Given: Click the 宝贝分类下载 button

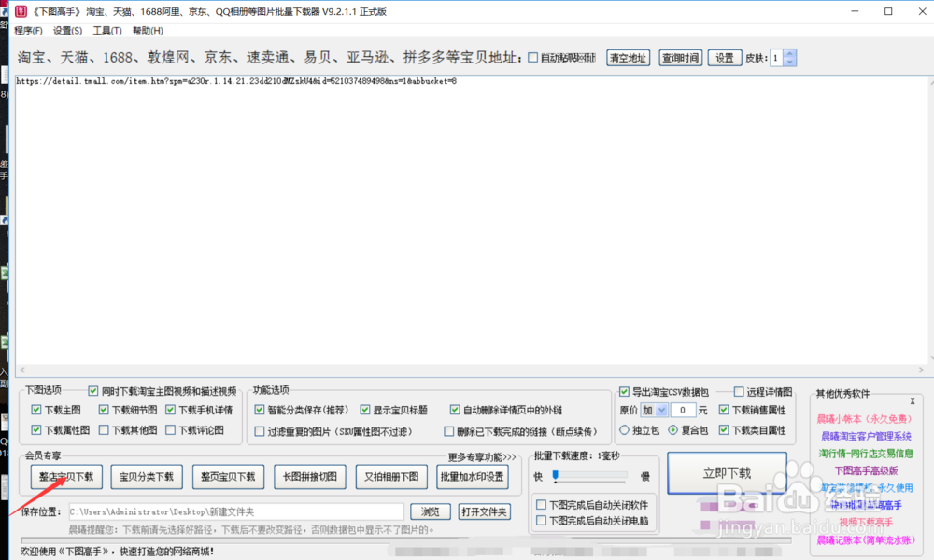Looking at the screenshot, I should pyautogui.click(x=147, y=477).
